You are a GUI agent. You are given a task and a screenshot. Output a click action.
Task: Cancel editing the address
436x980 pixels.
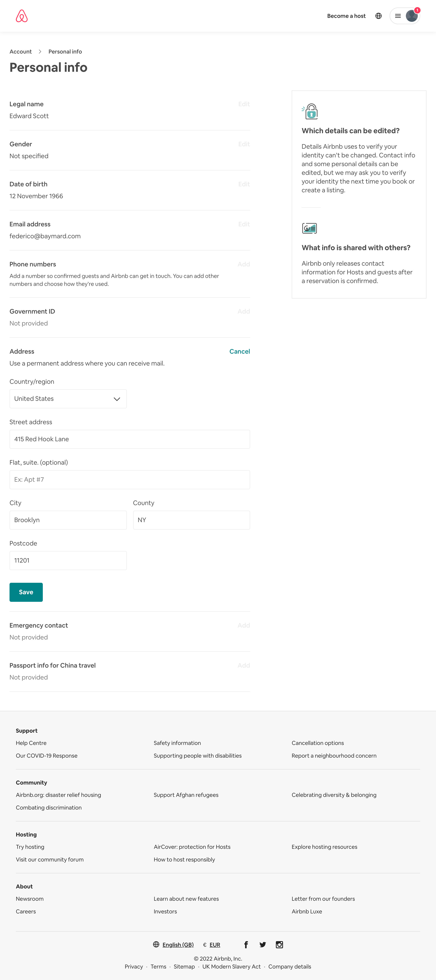(239, 351)
